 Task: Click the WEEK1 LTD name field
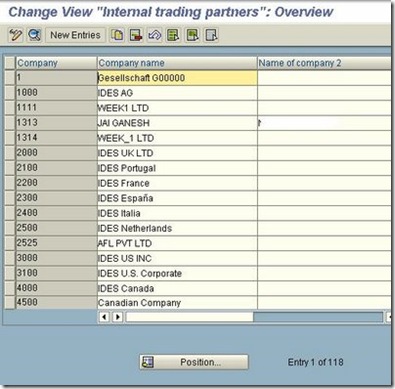tap(177, 108)
